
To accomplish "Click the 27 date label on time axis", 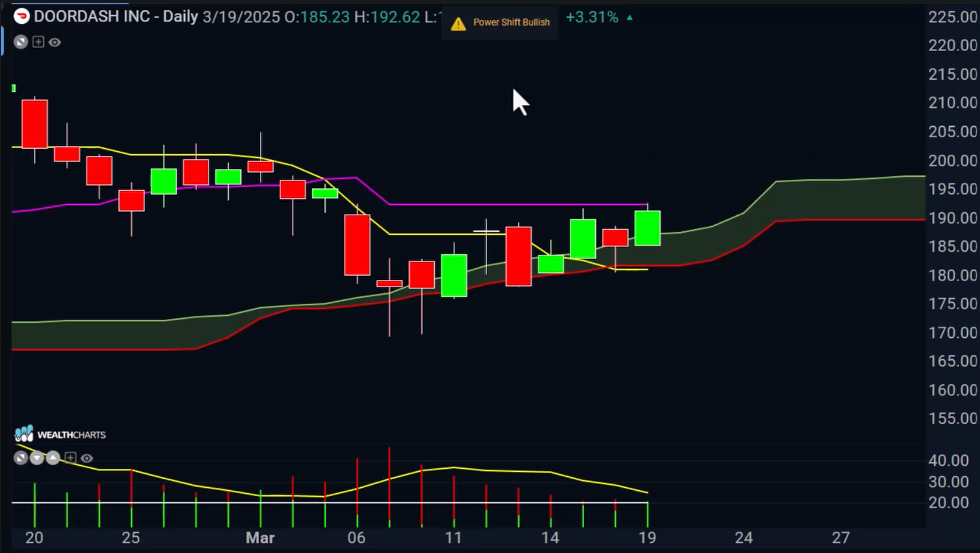I will point(840,538).
